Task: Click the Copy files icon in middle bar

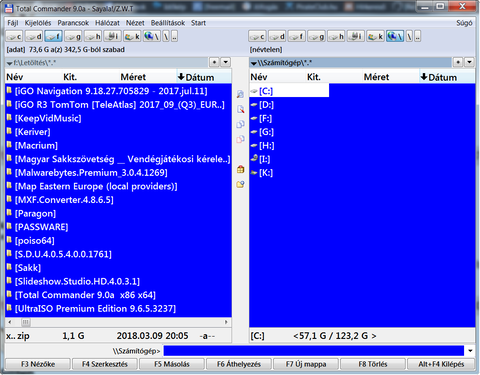Action: (240, 124)
